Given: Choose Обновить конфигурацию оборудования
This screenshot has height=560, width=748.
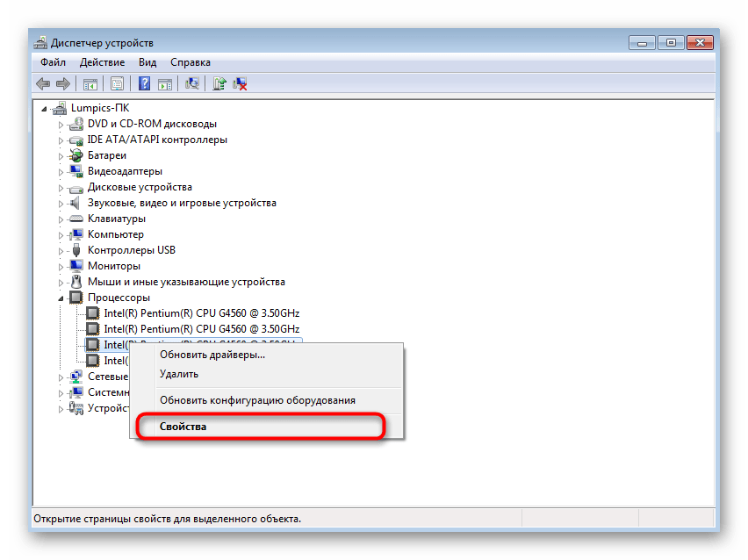Looking at the screenshot, I should [267, 400].
